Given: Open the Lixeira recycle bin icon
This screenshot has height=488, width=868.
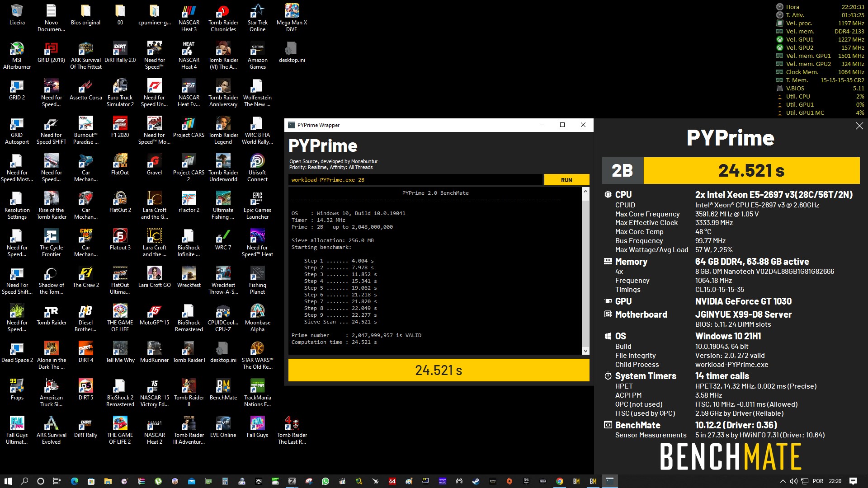Looking at the screenshot, I should 17,14.
